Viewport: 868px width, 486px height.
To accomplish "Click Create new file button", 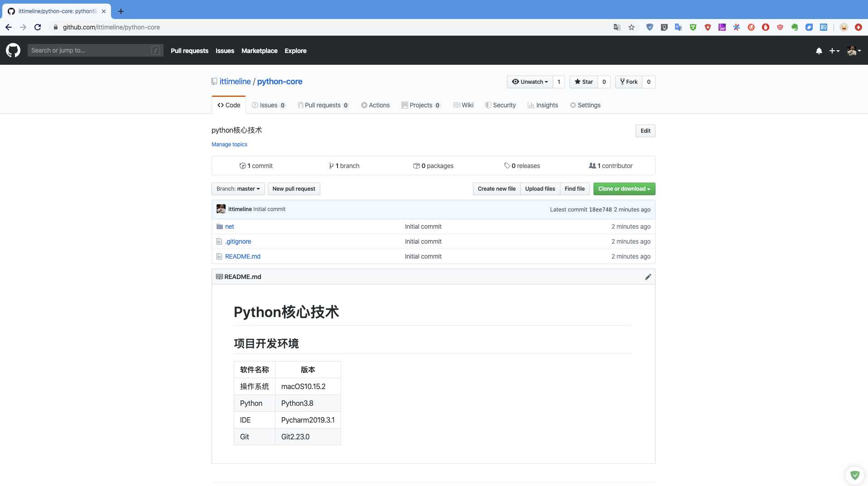I will pos(497,189).
